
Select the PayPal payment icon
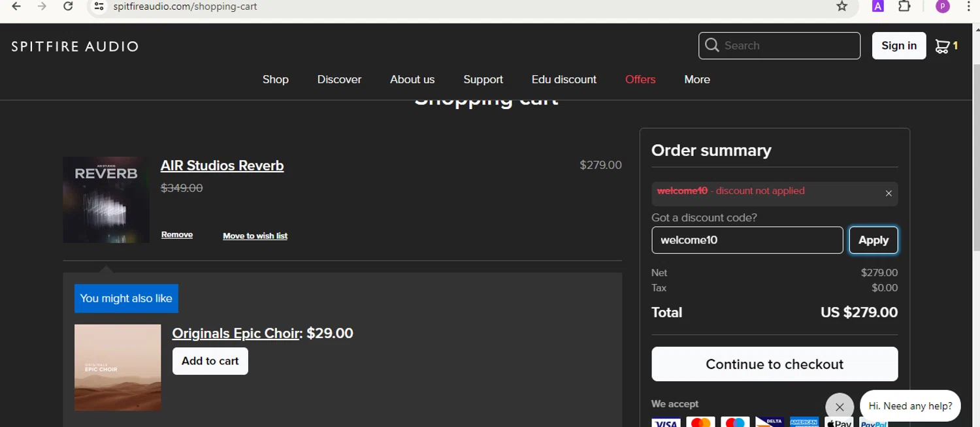pyautogui.click(x=874, y=422)
